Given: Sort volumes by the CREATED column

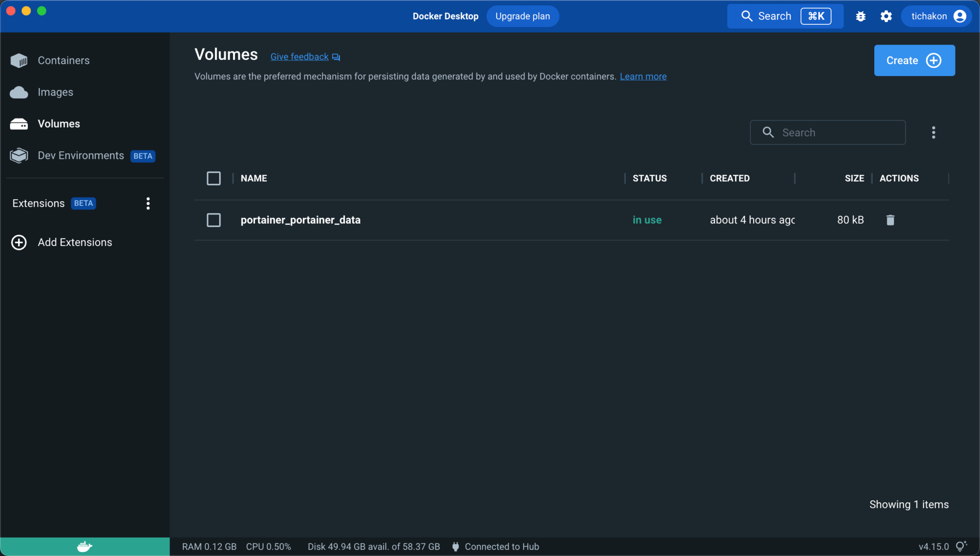Looking at the screenshot, I should point(729,178).
